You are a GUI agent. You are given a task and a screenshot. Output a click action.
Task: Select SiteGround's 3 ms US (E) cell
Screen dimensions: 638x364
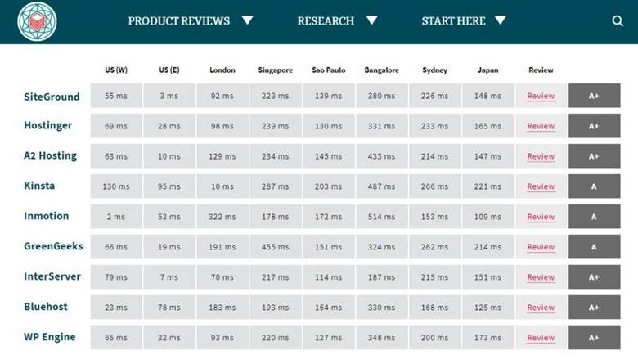[x=169, y=96]
